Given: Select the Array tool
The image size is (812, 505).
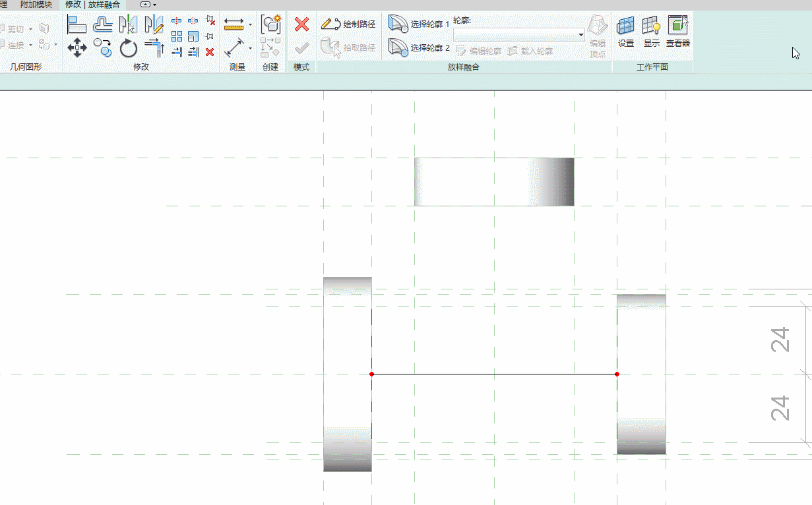Looking at the screenshot, I should (x=177, y=36).
